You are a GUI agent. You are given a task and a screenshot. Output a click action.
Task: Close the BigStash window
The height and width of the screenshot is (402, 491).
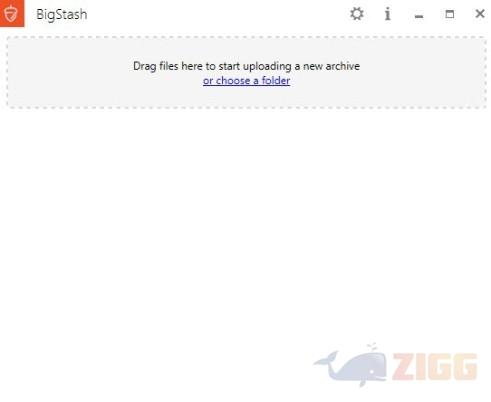click(480, 14)
